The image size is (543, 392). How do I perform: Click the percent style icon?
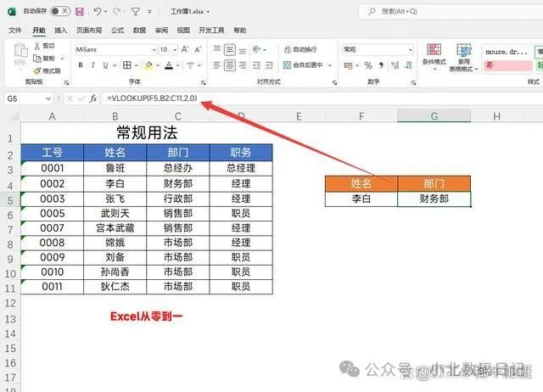(368, 65)
